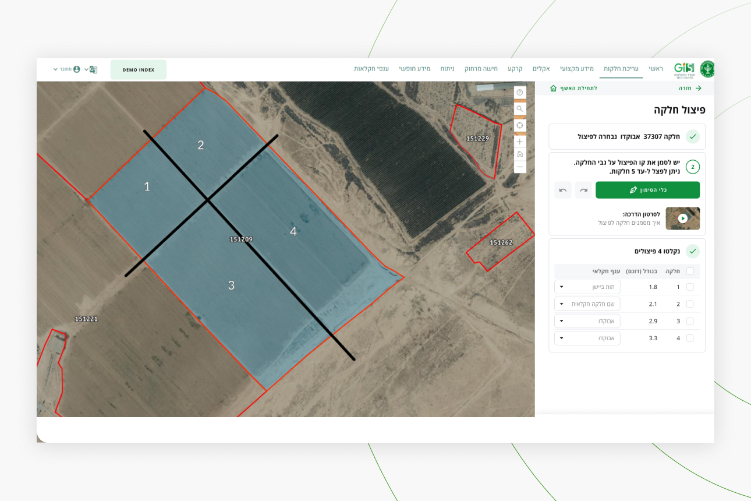
Task: Click the ministry emblem at the header's right
Action: click(707, 69)
